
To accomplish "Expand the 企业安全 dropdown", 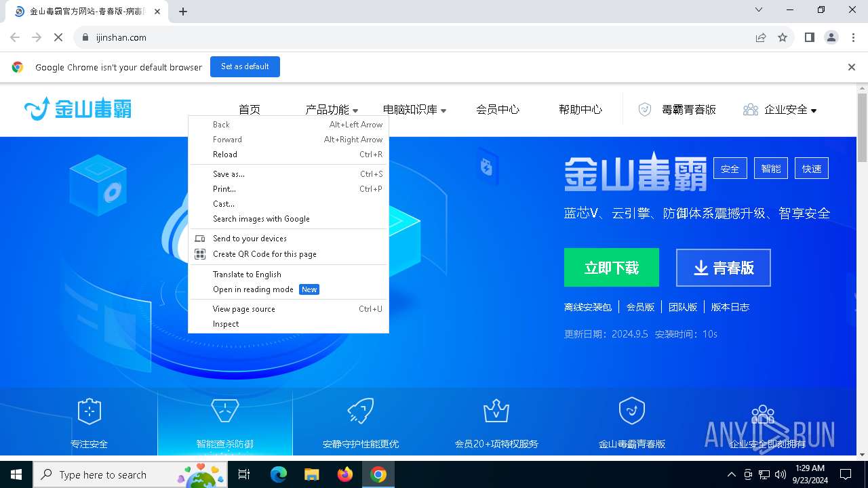I will (790, 109).
